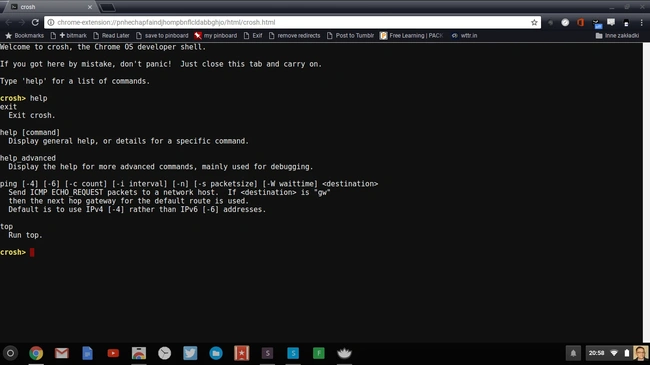650x365 pixels.
Task: Go forward using the forward arrow
Action: coord(22,22)
